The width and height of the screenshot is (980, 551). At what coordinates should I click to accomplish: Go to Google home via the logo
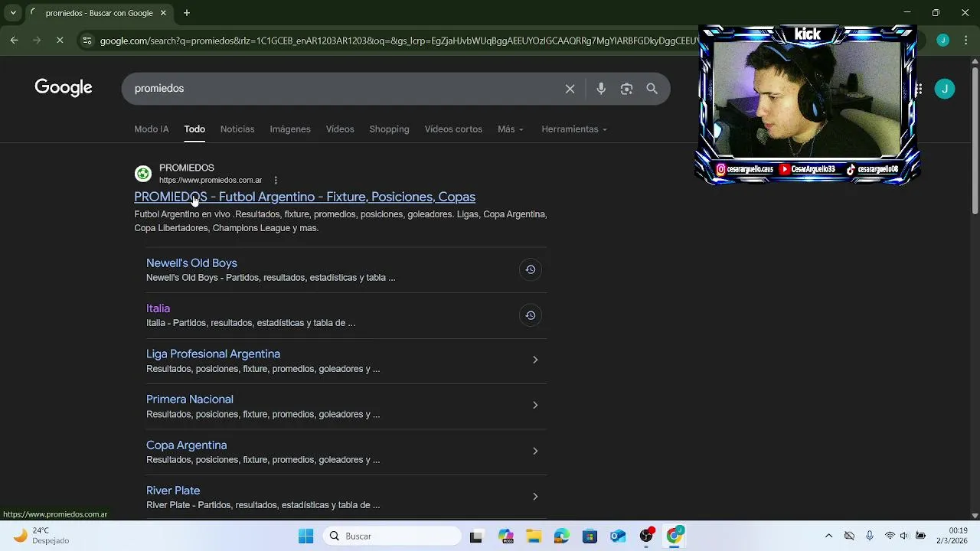[64, 88]
